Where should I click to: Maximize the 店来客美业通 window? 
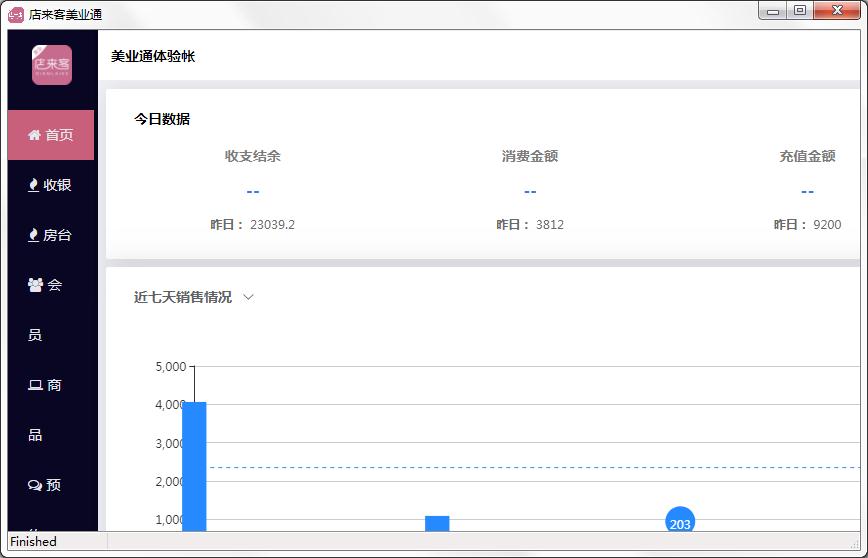pyautogui.click(x=799, y=11)
